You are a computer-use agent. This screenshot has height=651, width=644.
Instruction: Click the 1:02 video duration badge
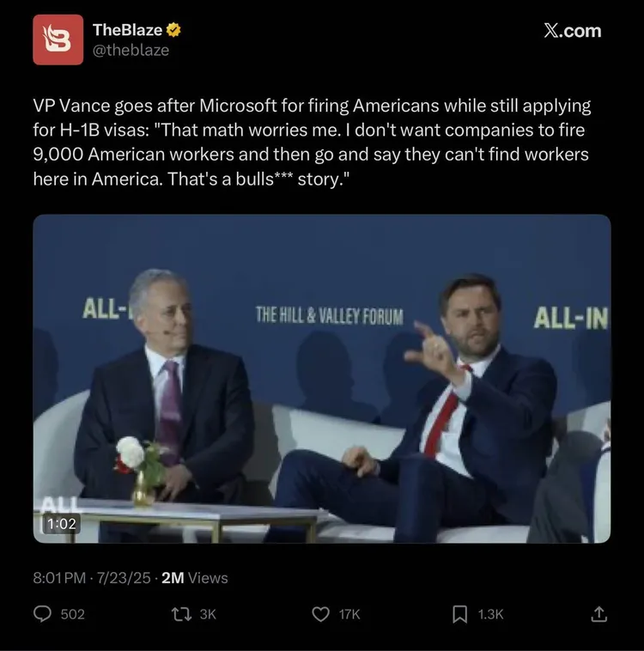pos(58,522)
